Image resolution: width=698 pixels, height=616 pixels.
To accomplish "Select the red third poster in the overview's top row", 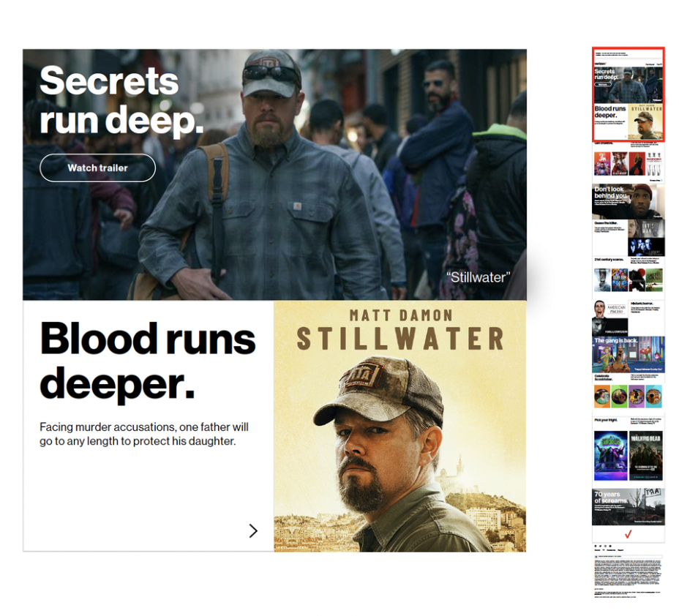I will (637, 163).
